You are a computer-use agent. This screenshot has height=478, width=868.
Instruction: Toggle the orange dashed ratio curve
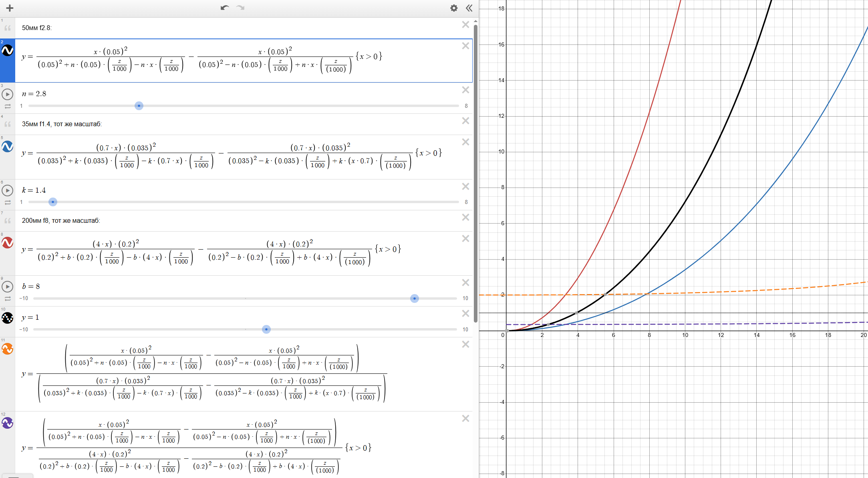pyautogui.click(x=8, y=349)
